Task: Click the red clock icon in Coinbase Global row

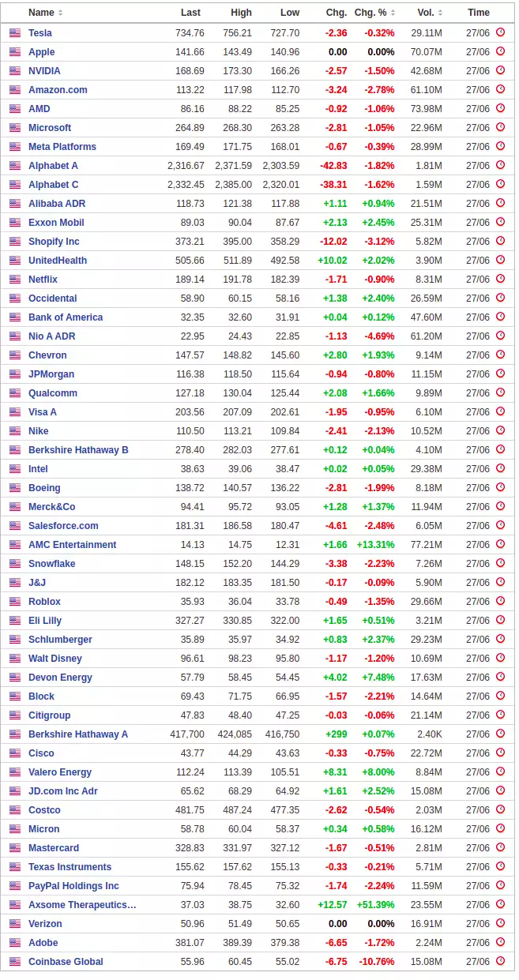Action: 500,961
